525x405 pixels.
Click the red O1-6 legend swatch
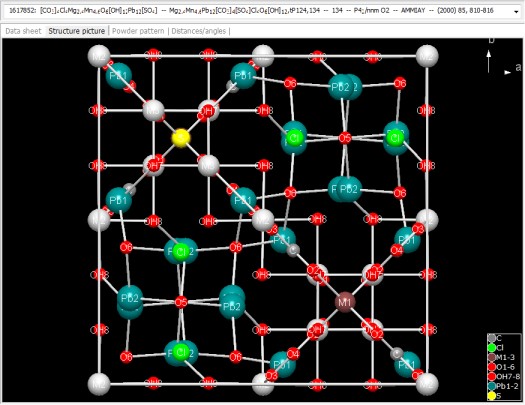(492, 367)
